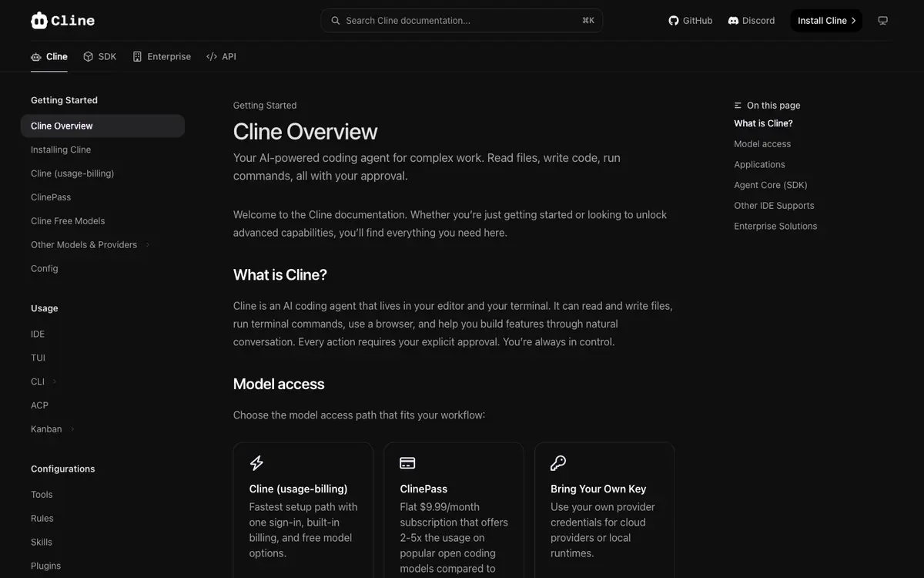
Task: Jump to What is Cline? section
Action: tap(763, 123)
